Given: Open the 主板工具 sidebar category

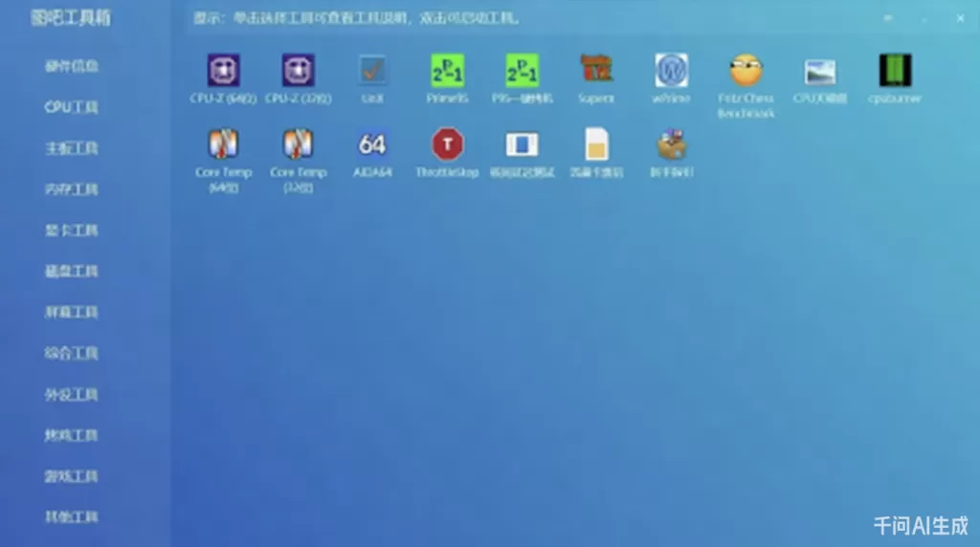Looking at the screenshot, I should point(72,148).
